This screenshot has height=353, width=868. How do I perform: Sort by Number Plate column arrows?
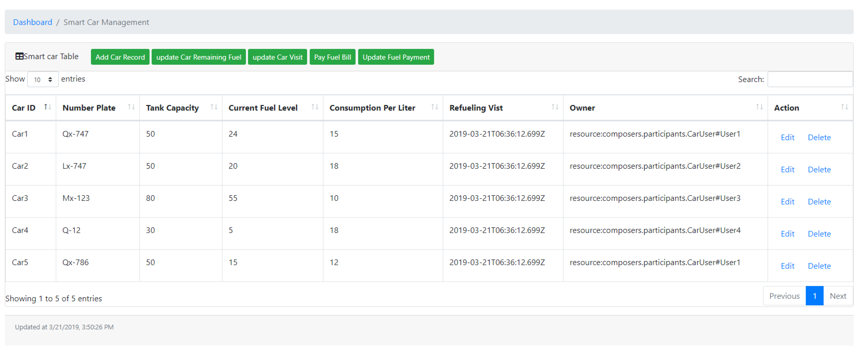tap(131, 107)
